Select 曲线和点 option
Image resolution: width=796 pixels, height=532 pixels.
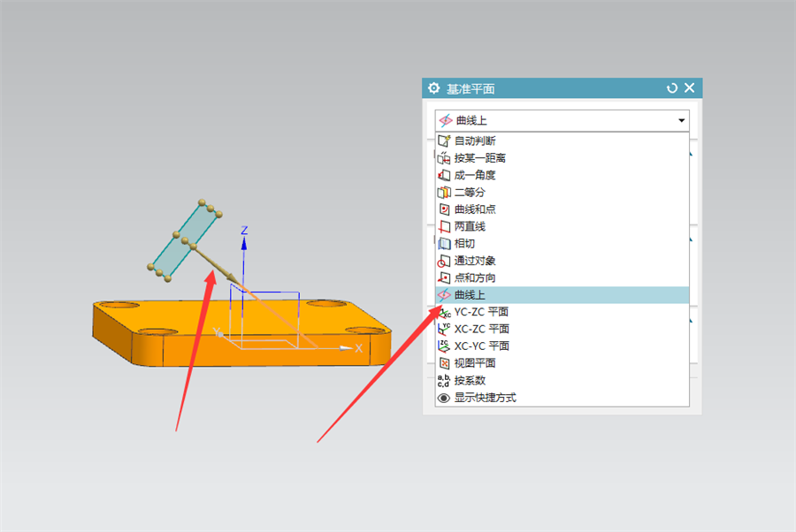click(x=562, y=209)
